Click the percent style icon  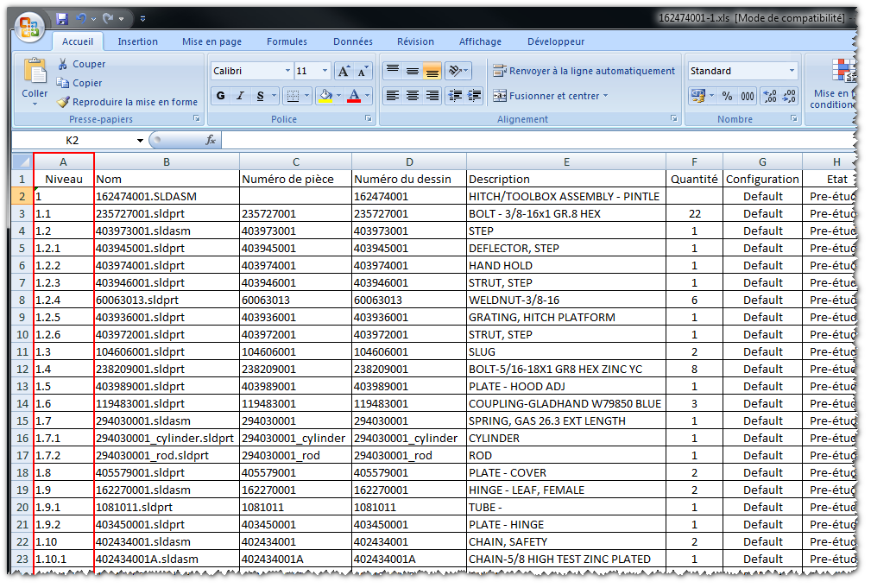pyautogui.click(x=727, y=96)
